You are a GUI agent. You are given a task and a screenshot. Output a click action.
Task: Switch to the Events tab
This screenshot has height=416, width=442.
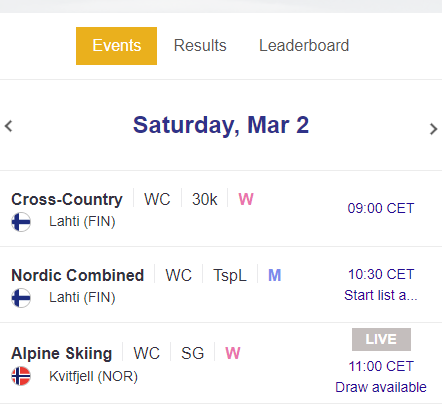click(116, 46)
